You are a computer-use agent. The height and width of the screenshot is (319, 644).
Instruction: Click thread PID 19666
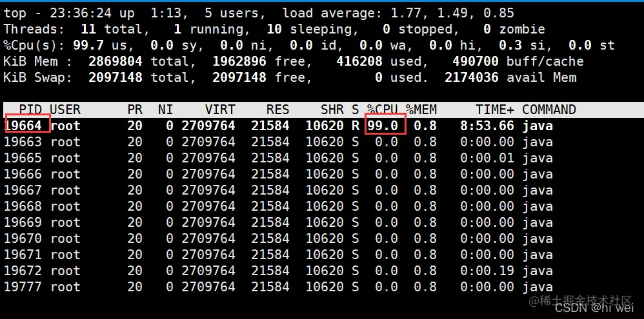click(x=23, y=174)
